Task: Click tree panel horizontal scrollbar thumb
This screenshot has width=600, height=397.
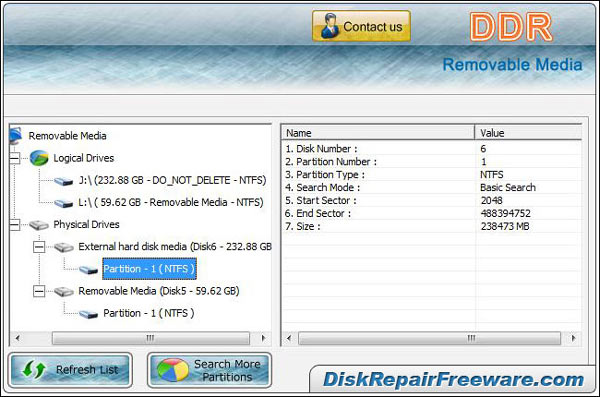Action: point(151,338)
